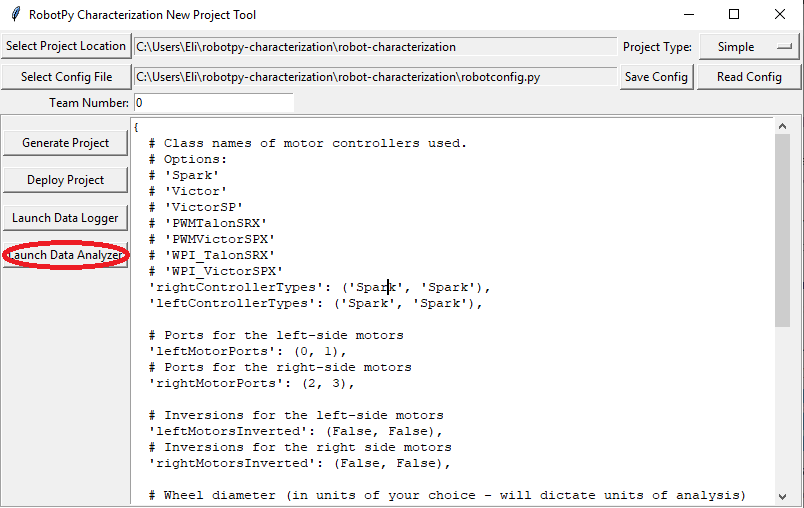Maximize the Characterization tool window

[734, 14]
